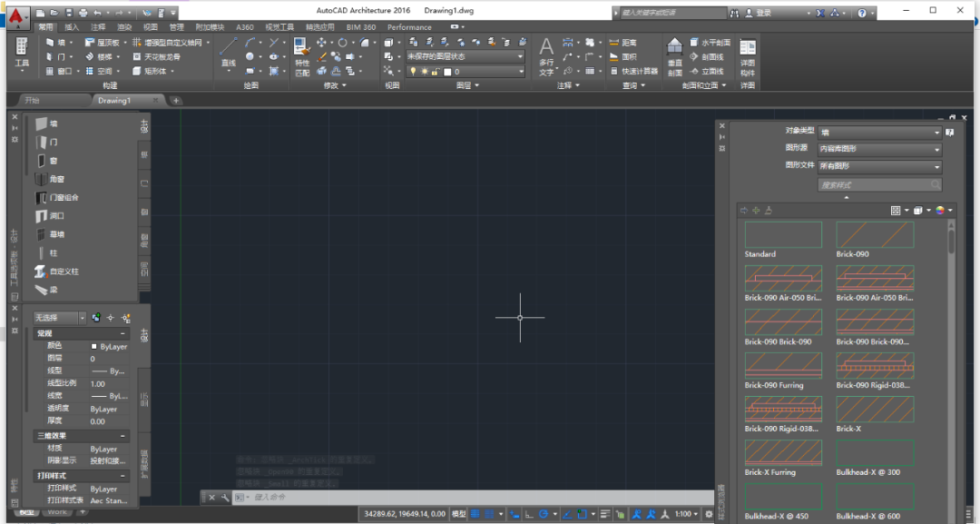Viewport: 980px width, 524px height.
Task: Click the save icon in quick access toolbar
Action: point(68,13)
